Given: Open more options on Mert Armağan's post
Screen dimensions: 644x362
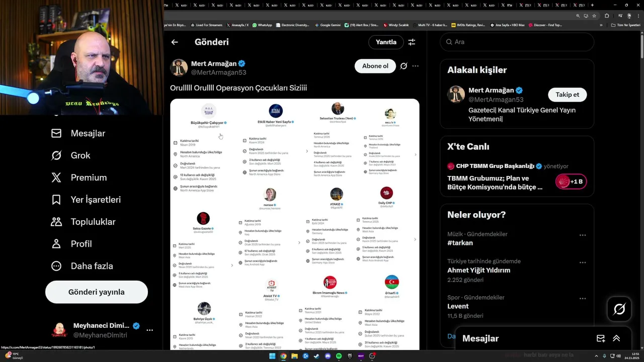Looking at the screenshot, I should tap(415, 66).
